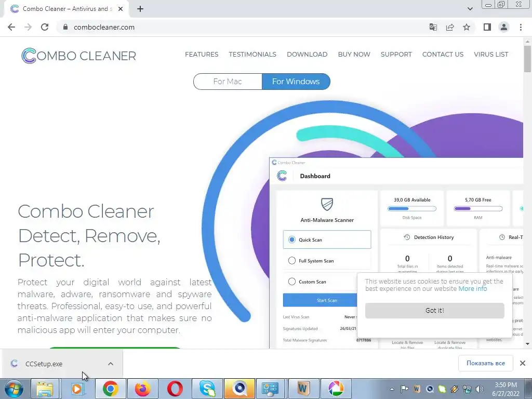Click the page vertical scrollbar thumb
This screenshot has width=532, height=399.
tap(527, 58)
